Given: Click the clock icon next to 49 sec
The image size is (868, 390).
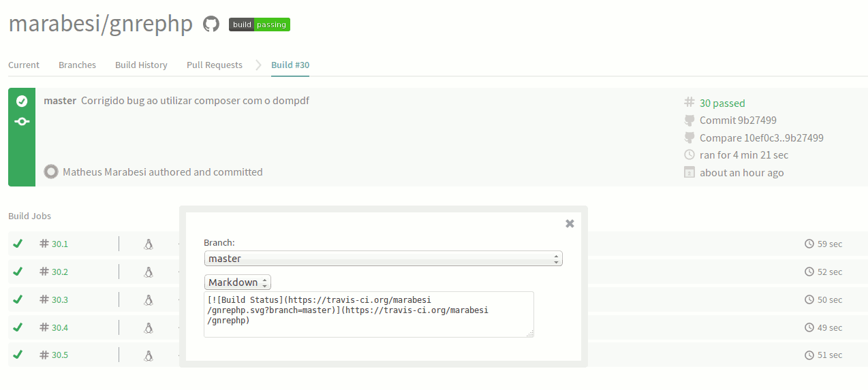Looking at the screenshot, I should click(809, 327).
